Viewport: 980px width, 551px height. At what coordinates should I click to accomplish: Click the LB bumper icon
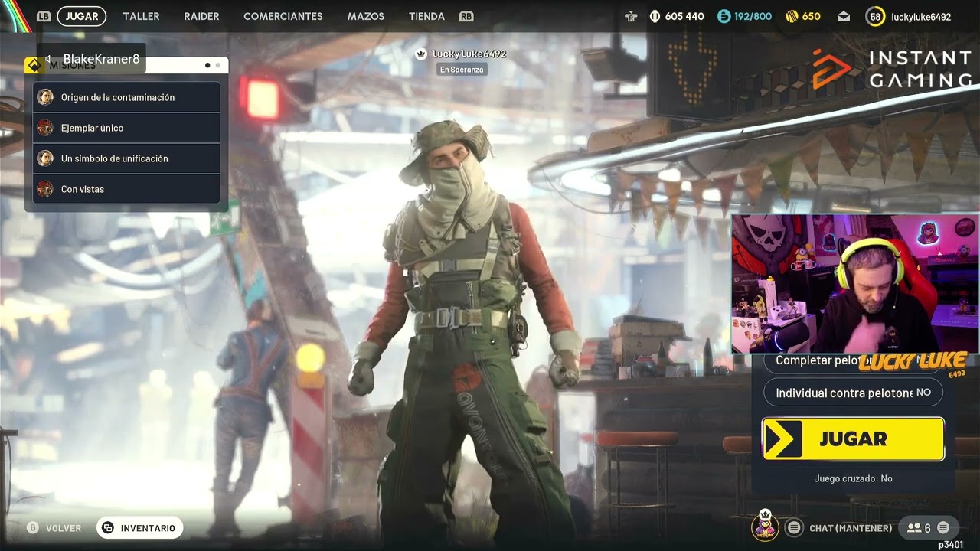pyautogui.click(x=44, y=16)
